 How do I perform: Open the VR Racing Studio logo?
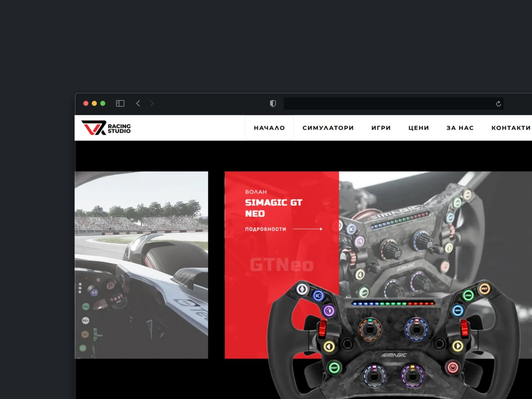[x=106, y=128]
